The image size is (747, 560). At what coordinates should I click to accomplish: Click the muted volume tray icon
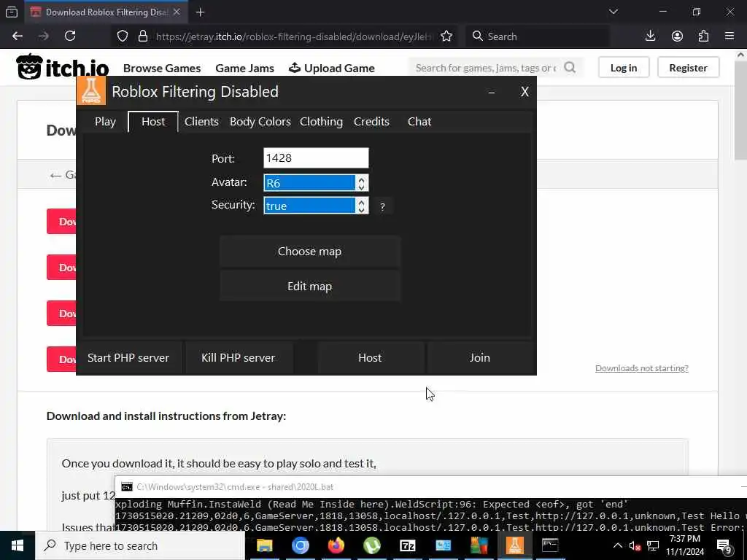(x=635, y=545)
